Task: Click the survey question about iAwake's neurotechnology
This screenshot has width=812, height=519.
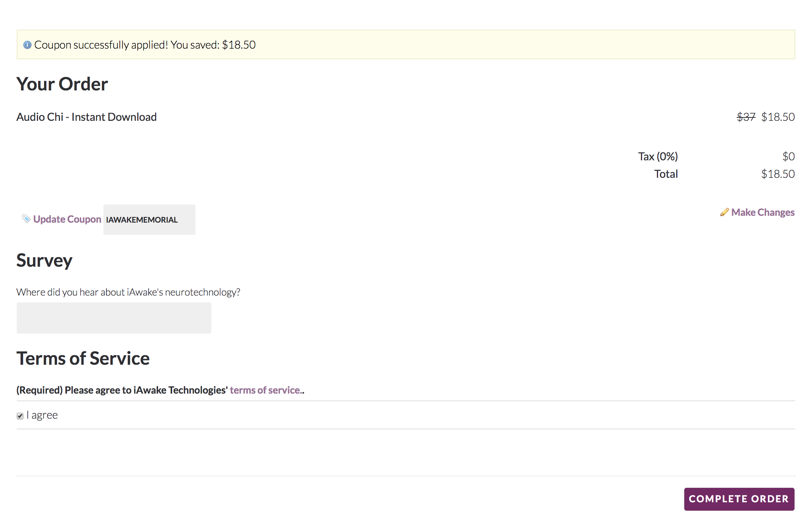Action: pos(128,292)
